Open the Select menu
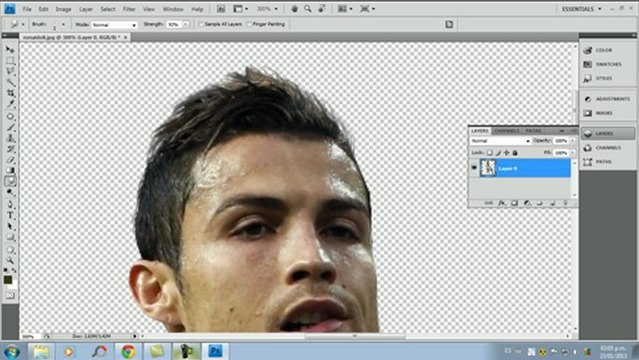 [108, 9]
